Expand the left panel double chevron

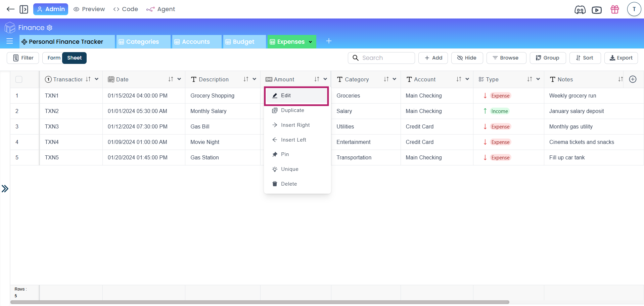5,189
